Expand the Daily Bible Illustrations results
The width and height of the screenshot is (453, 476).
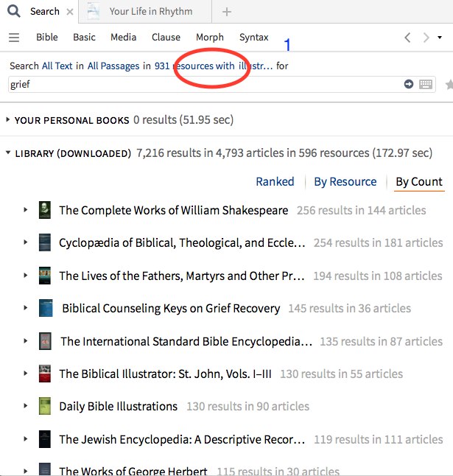tap(26, 406)
